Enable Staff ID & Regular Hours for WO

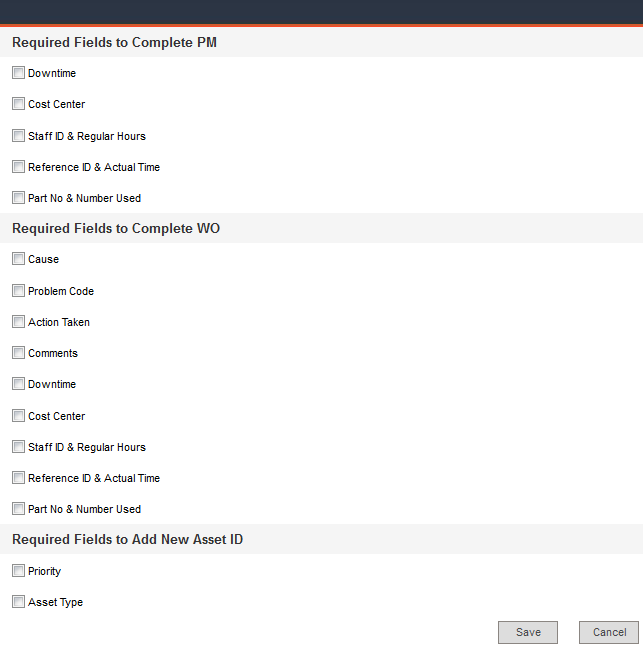(18, 447)
